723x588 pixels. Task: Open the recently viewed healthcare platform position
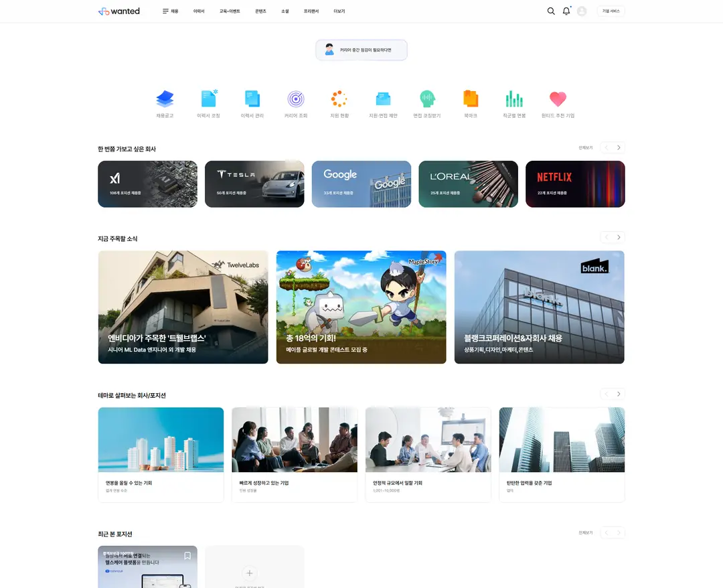point(147,567)
